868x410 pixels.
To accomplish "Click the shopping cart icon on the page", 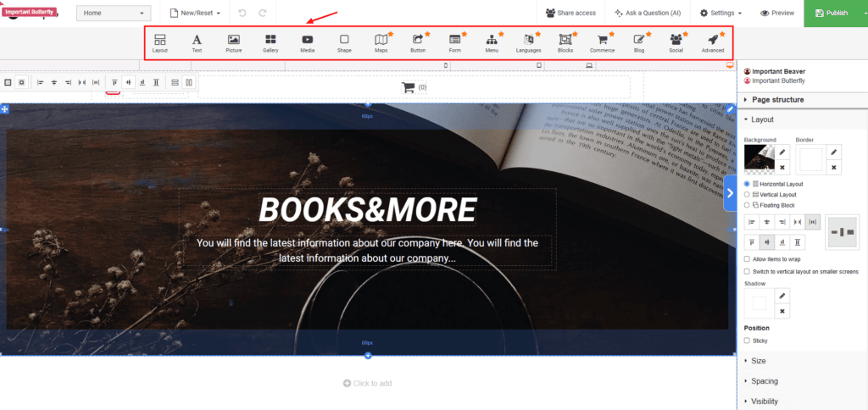I will click(408, 87).
